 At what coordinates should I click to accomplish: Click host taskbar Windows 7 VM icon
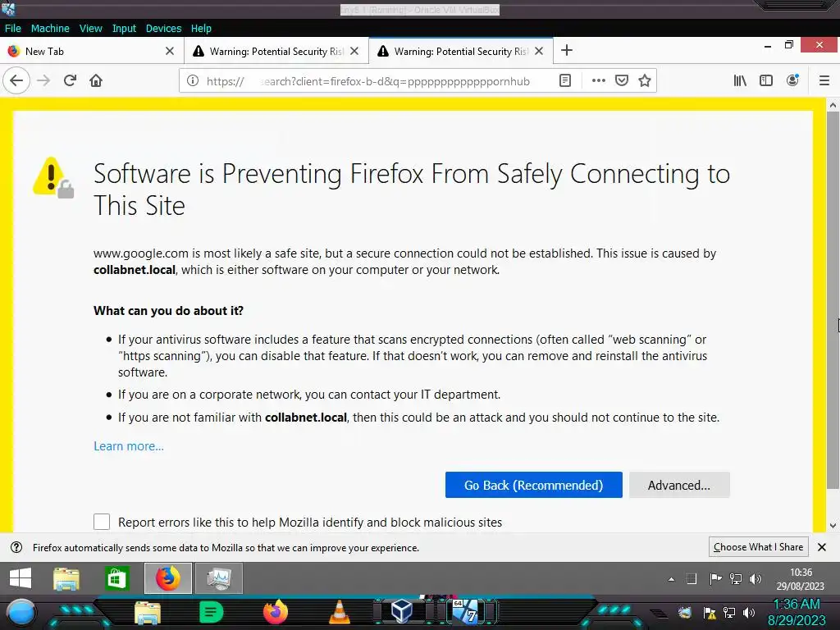(x=466, y=611)
